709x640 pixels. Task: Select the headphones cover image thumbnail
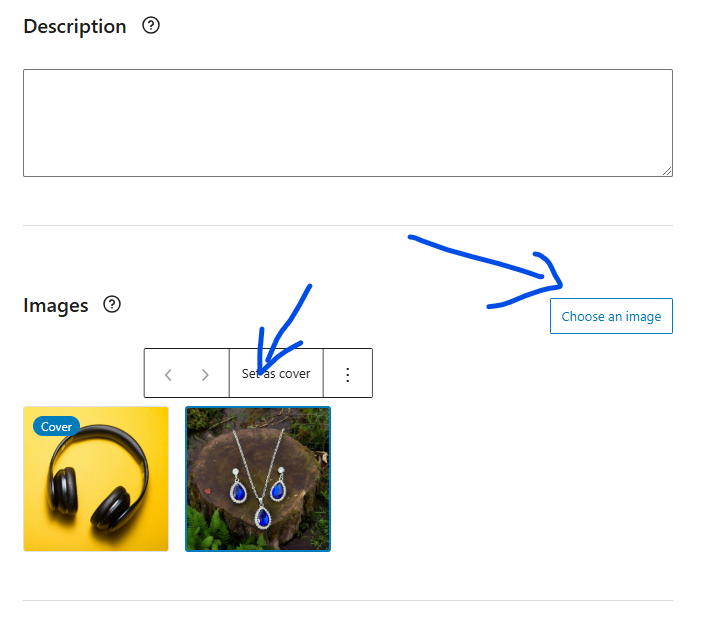pyautogui.click(x=96, y=478)
